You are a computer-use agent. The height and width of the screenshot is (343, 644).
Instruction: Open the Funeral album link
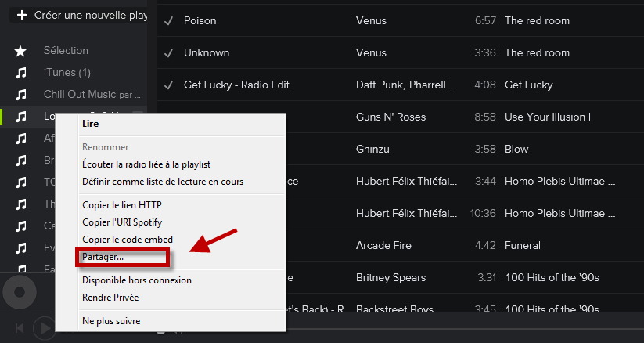pyautogui.click(x=523, y=245)
